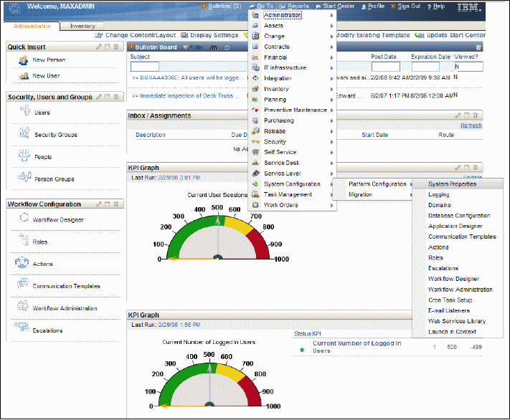510x420 pixels.
Task: Choose Database Configuration menu item
Action: [459, 216]
